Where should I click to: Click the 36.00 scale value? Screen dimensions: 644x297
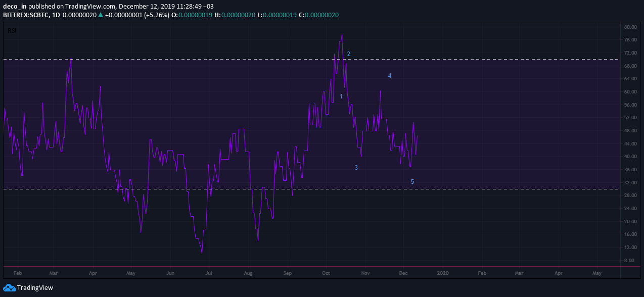630,170
